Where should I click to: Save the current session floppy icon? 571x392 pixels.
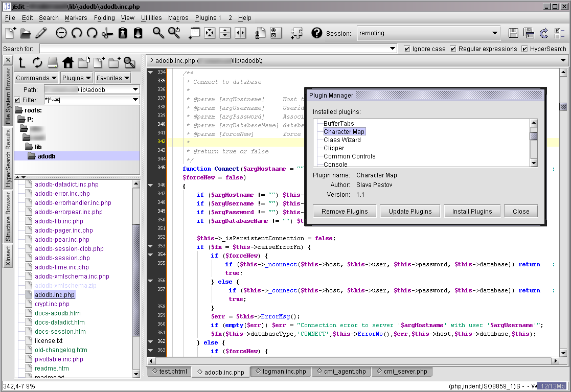(513, 33)
